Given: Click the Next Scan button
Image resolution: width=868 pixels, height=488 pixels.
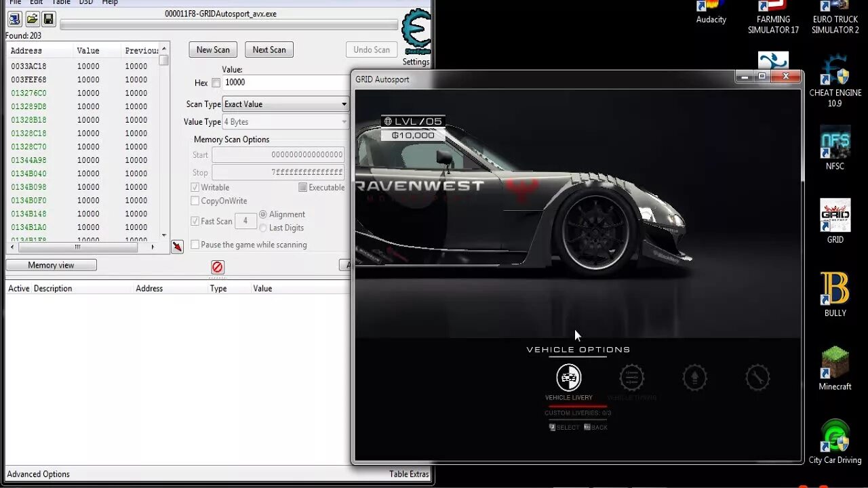Looking at the screenshot, I should (269, 49).
